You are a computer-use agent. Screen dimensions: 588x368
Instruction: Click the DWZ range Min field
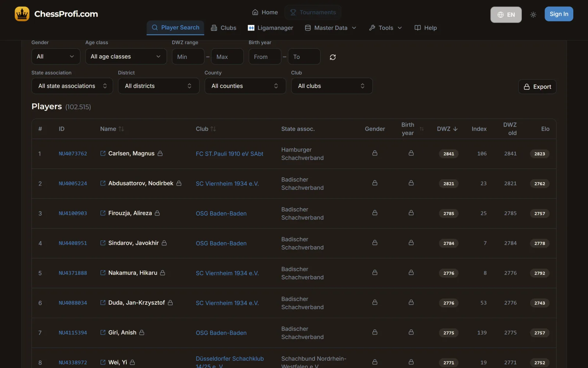pos(188,57)
